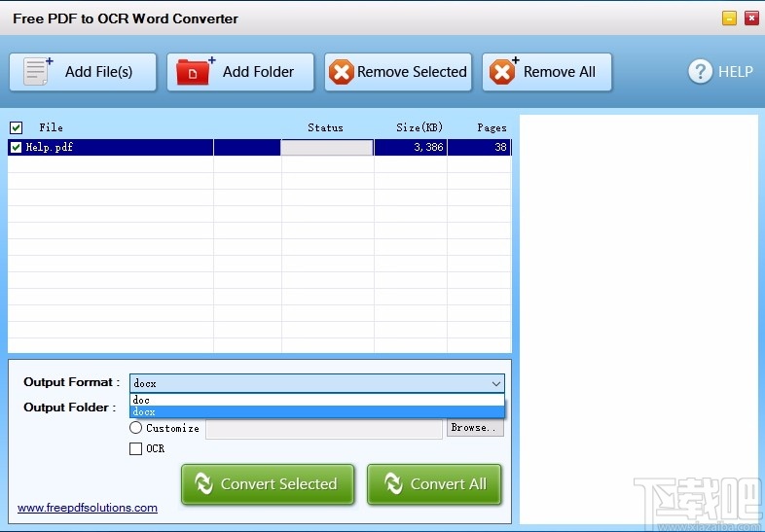The image size is (765, 532).
Task: Open www.freepdfsolutions.com link
Action: pyautogui.click(x=88, y=508)
